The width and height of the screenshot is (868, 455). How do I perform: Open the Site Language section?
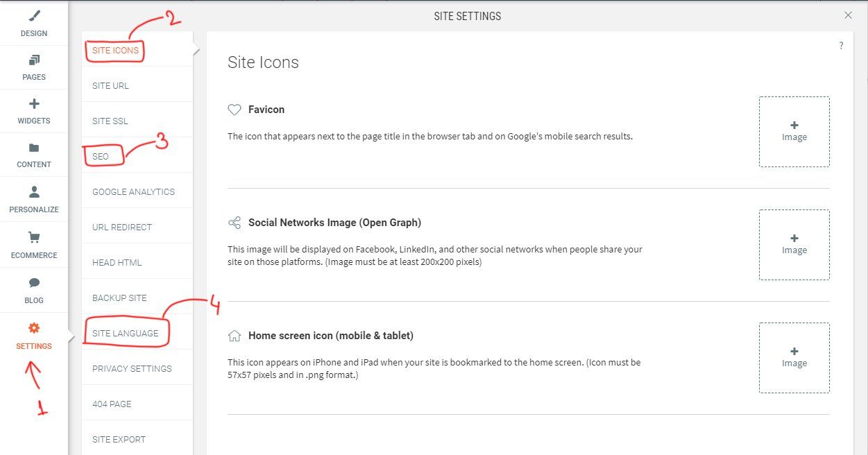125,334
